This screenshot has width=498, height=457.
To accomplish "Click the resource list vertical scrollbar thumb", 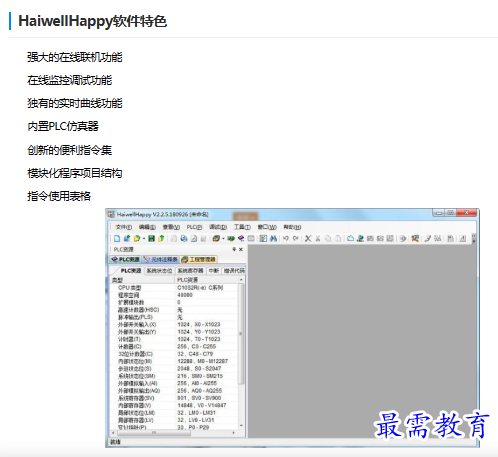I will [x=241, y=334].
